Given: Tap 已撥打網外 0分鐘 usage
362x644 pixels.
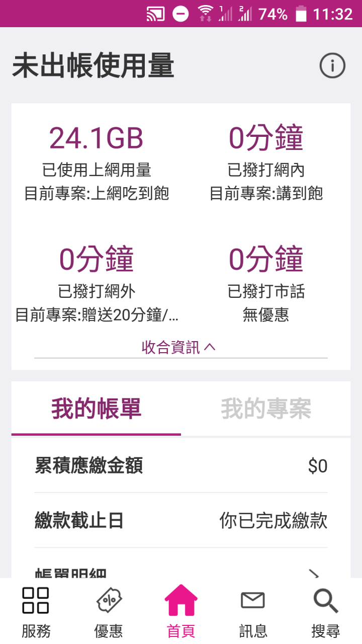Looking at the screenshot, I should point(96,260).
